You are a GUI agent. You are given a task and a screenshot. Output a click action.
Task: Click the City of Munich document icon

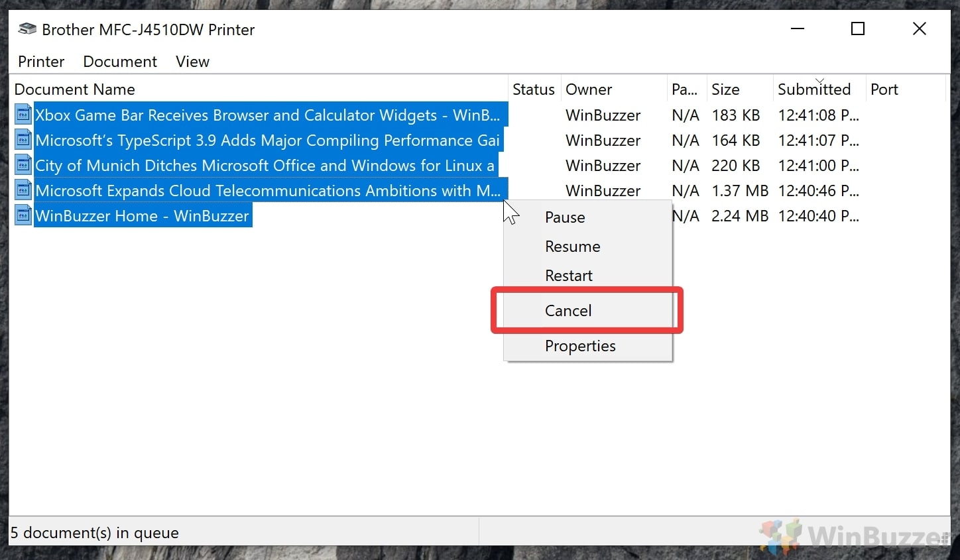click(23, 166)
